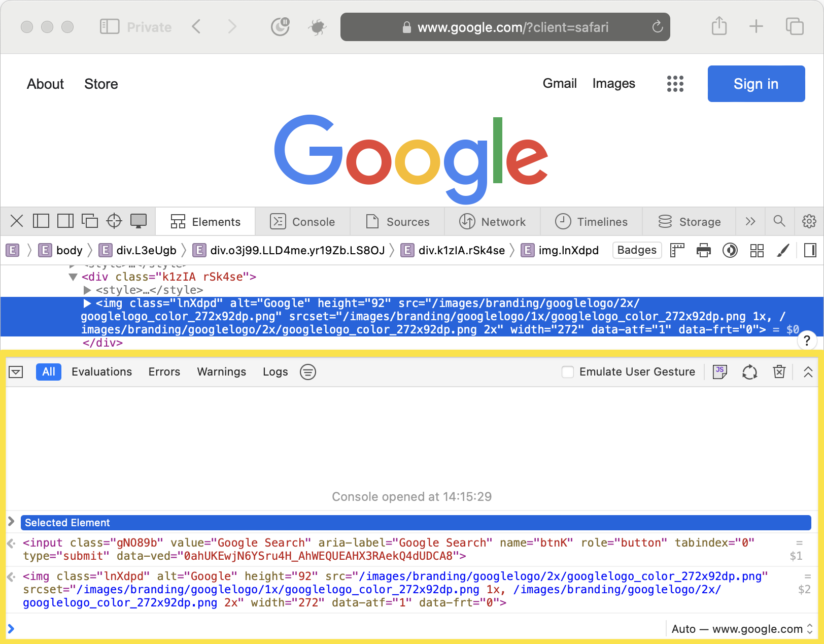824x644 pixels.
Task: Expand the style node
Action: coord(87,290)
